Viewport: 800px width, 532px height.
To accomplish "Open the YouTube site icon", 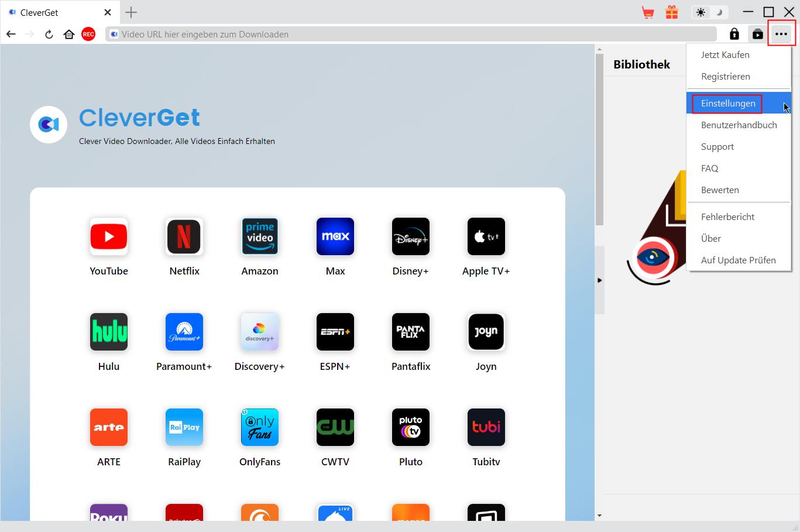I will pos(109,236).
